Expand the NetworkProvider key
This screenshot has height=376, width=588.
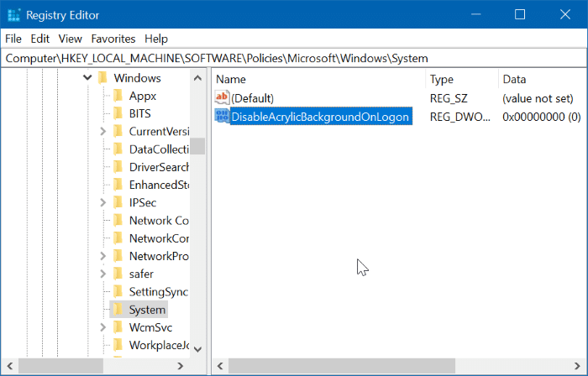pyautogui.click(x=103, y=256)
